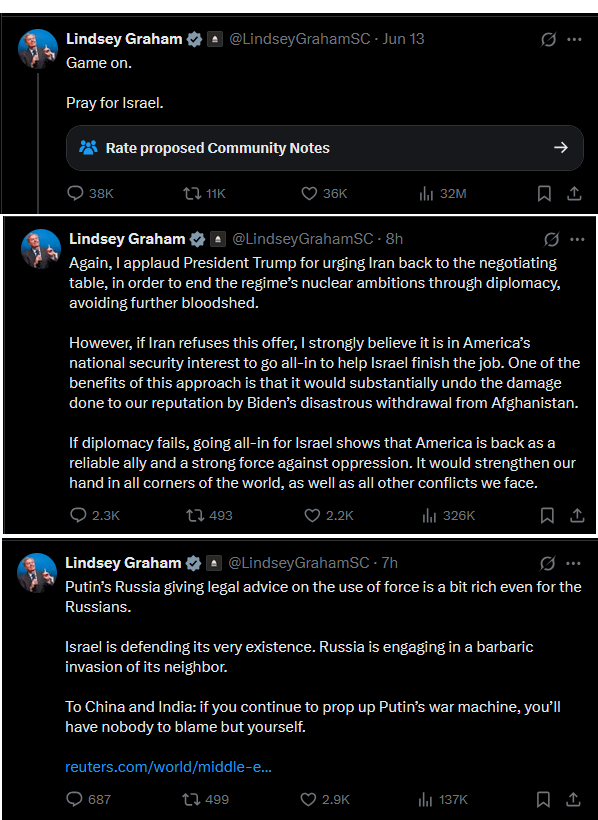This screenshot has width=598, height=820.
Task: Open the reuters.com/world/middle-e... link
Action: coord(168,767)
